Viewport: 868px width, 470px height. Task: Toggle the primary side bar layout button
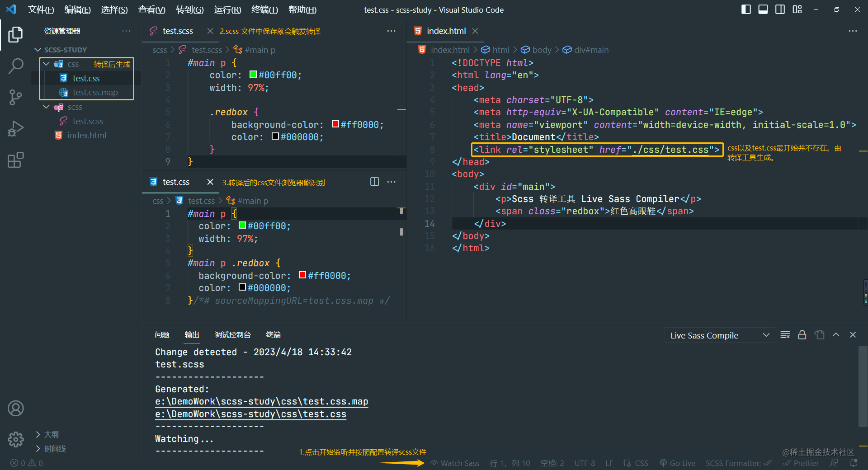click(746, 9)
